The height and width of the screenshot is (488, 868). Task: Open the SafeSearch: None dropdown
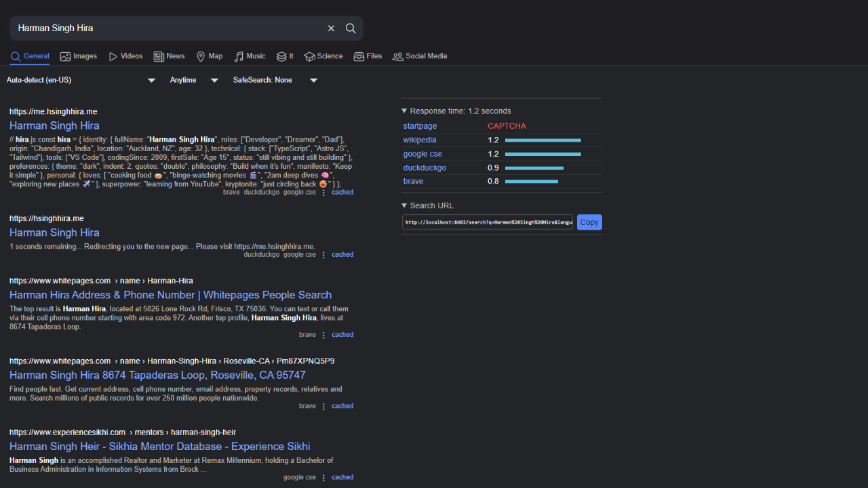tap(275, 80)
